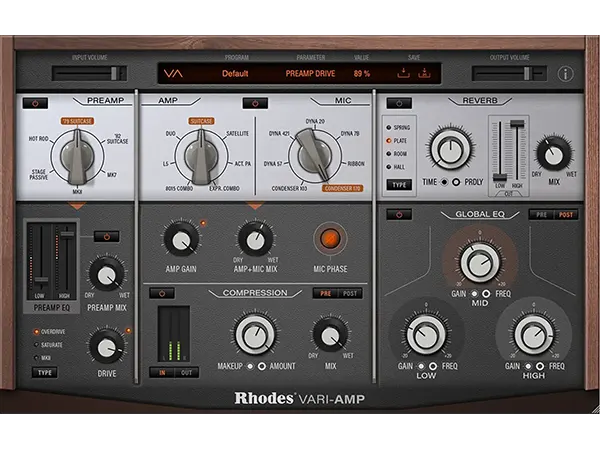600x450 pixels.
Task: Select the Stage Passive preamp option
Action: 39,174
